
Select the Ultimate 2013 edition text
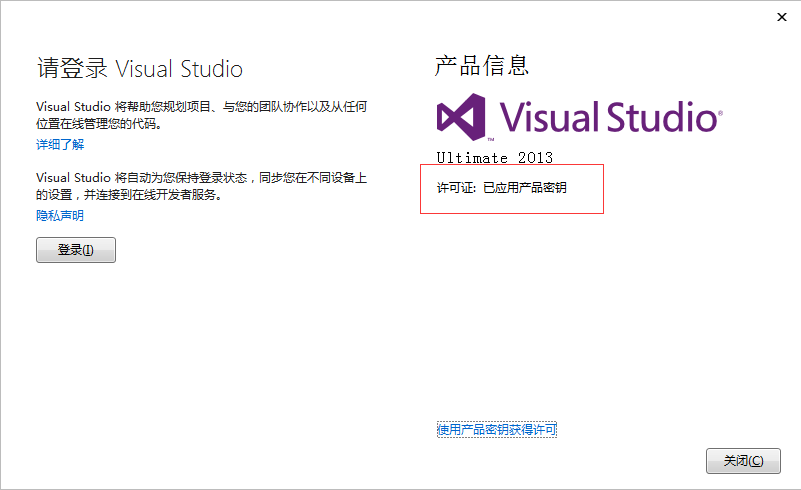494,157
